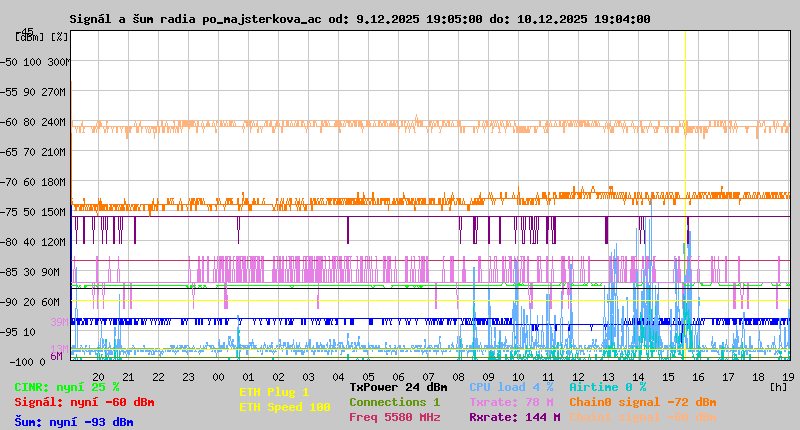Click the CPU load legend entry
The image size is (800, 430).
[x=511, y=387]
